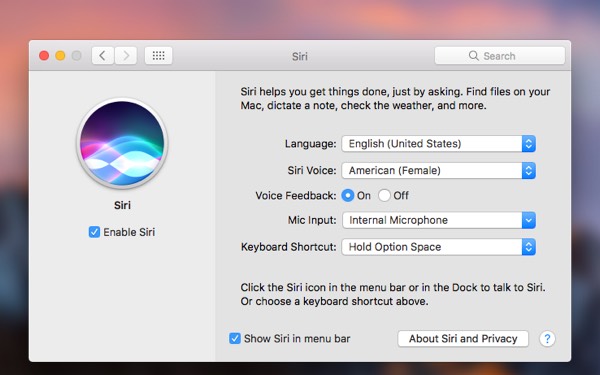The height and width of the screenshot is (375, 600).
Task: Click the Voice Feedback: label
Action: (x=296, y=196)
